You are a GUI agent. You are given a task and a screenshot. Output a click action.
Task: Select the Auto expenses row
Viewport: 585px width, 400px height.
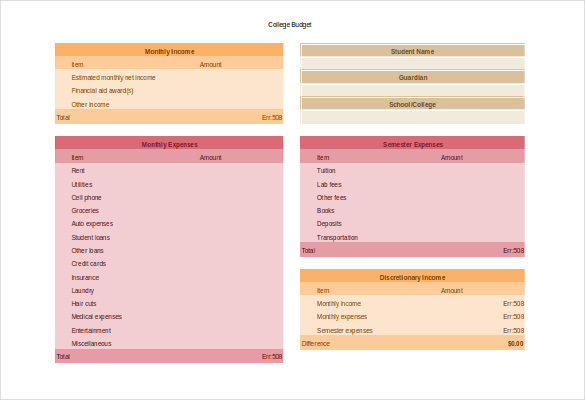[169, 224]
